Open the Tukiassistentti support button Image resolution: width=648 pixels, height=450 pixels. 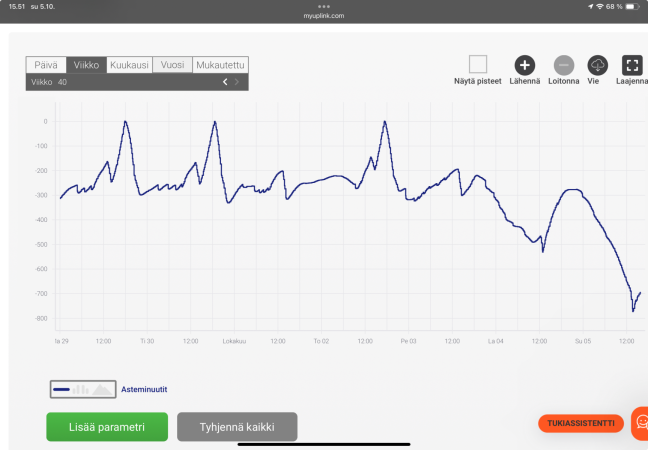(581, 424)
